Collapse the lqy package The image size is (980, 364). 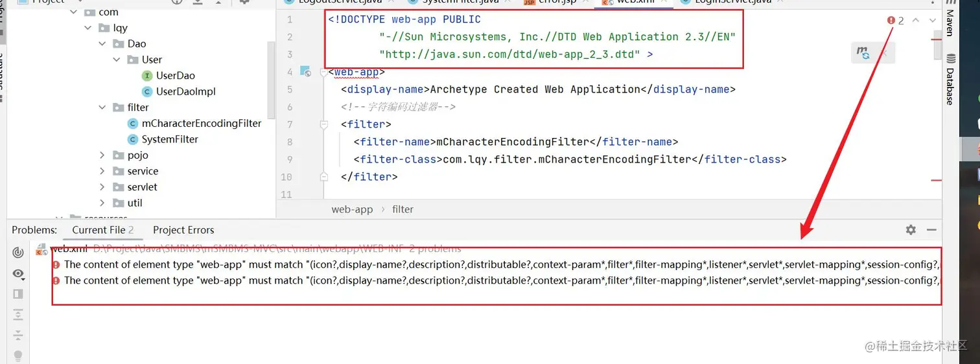click(88, 28)
